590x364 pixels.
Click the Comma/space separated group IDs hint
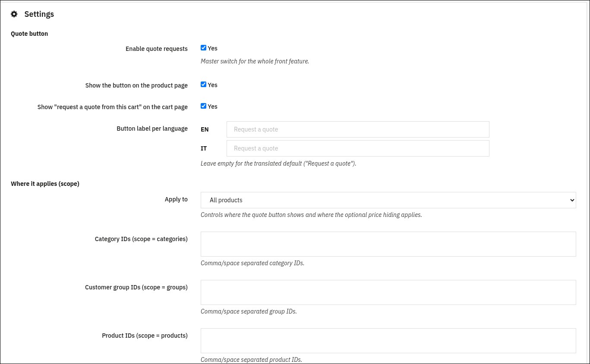coord(249,311)
